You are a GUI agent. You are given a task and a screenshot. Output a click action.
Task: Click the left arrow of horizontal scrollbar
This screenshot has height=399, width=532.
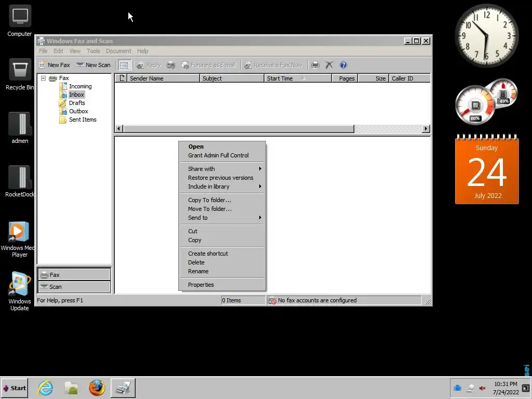pyautogui.click(x=119, y=129)
